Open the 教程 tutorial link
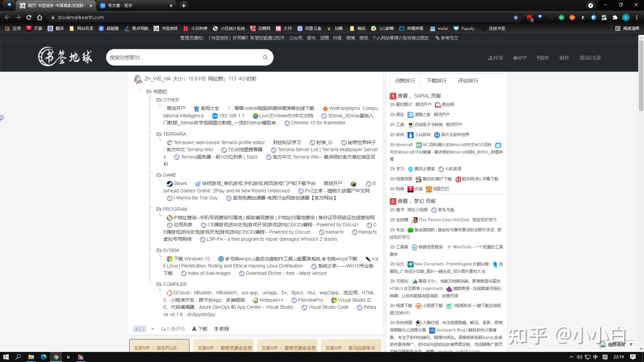 (222, 329)
